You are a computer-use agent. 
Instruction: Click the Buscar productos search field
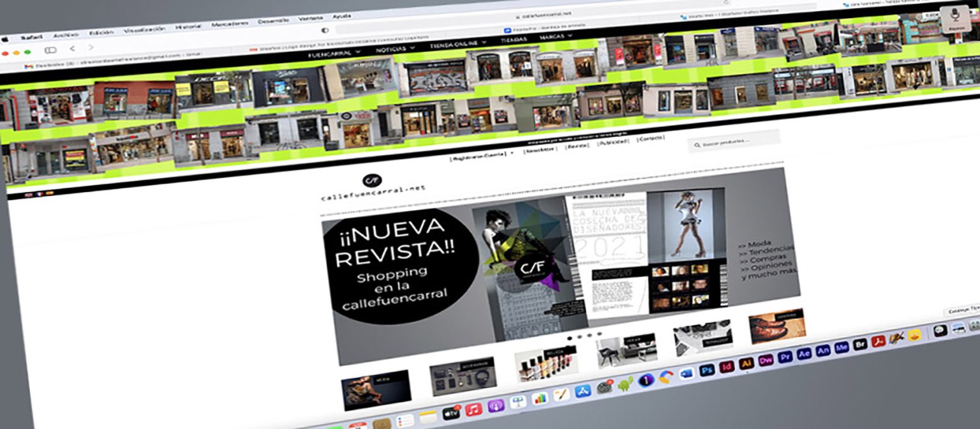[x=734, y=141]
